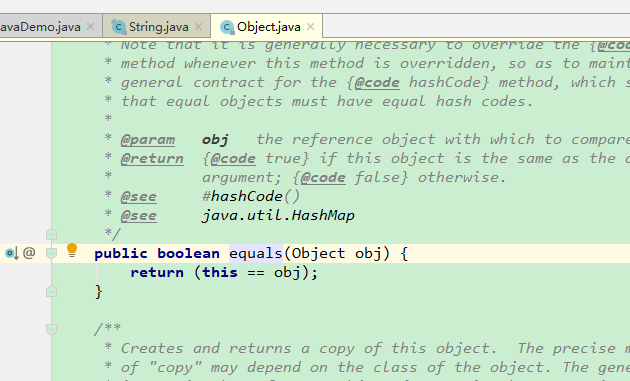
Task: Click the bold 'obj' parameter name in Javadoc
Action: point(215,139)
